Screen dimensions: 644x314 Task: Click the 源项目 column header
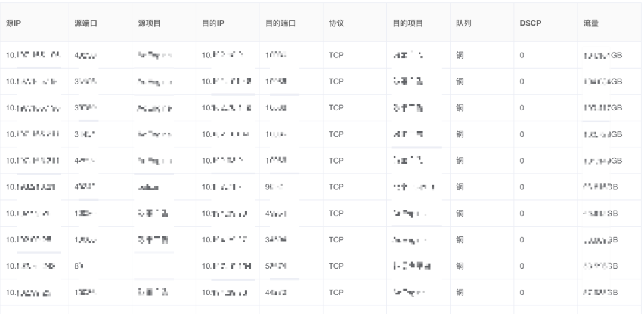pyautogui.click(x=149, y=23)
